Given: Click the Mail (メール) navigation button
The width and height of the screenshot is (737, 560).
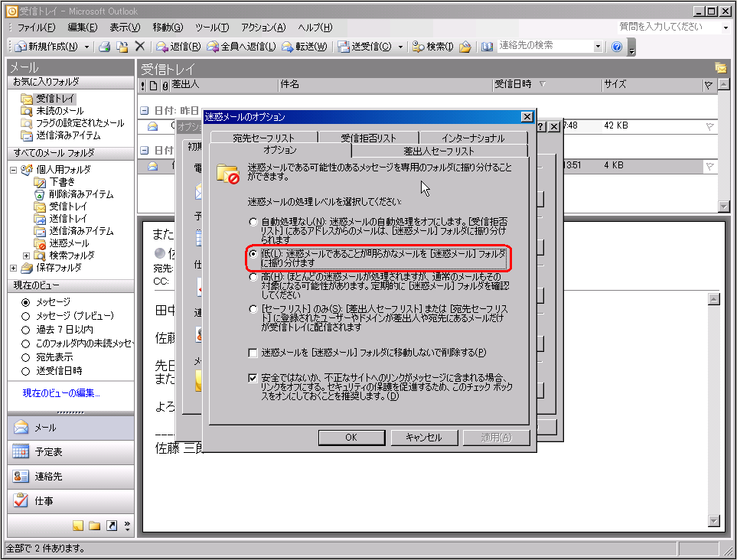Looking at the screenshot, I should click(70, 428).
